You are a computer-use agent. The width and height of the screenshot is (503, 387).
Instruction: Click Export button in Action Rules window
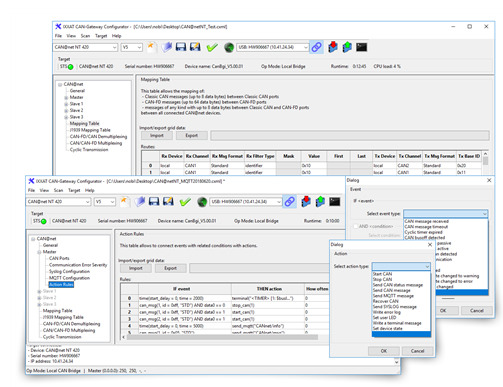click(x=170, y=268)
